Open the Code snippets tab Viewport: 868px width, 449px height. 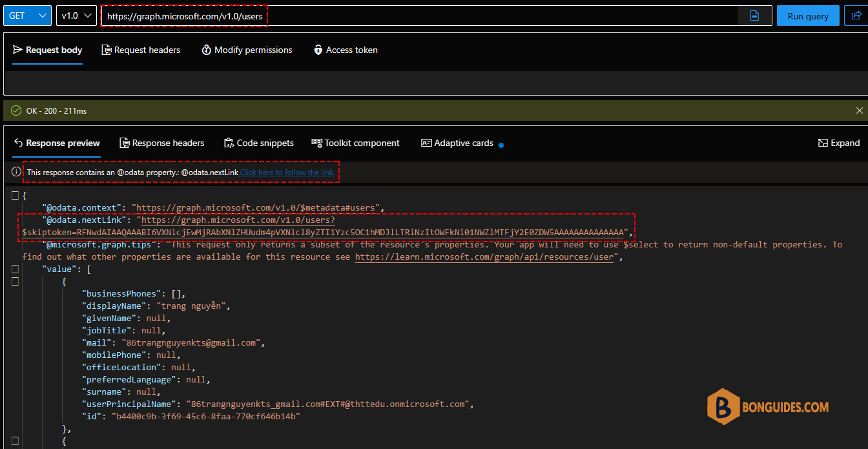pyautogui.click(x=258, y=143)
